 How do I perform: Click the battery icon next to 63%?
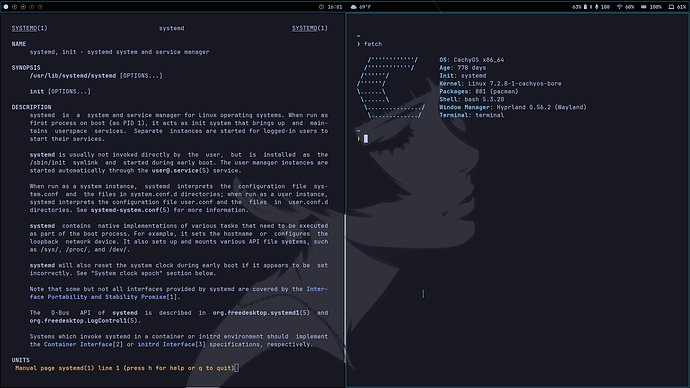[x=585, y=7]
